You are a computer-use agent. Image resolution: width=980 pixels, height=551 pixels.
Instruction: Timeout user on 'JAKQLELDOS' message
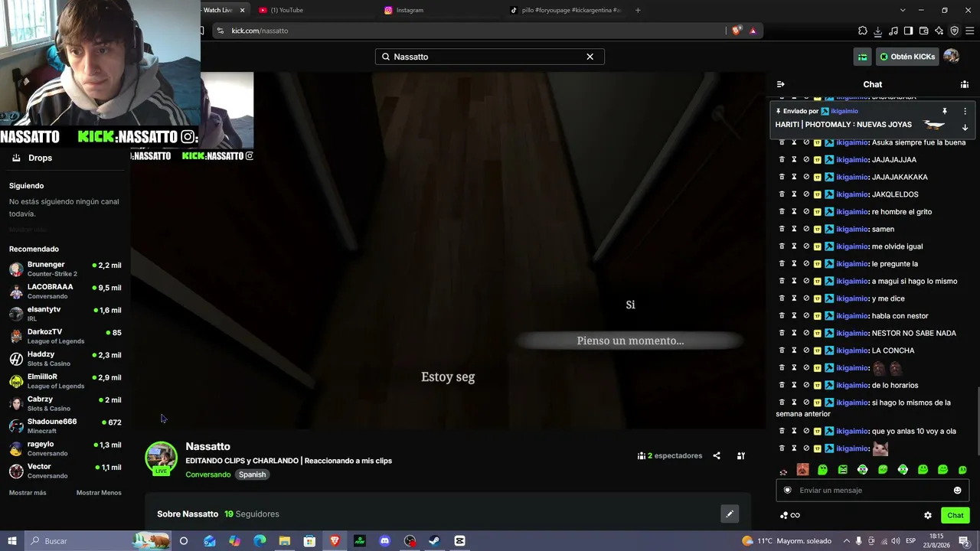click(794, 194)
